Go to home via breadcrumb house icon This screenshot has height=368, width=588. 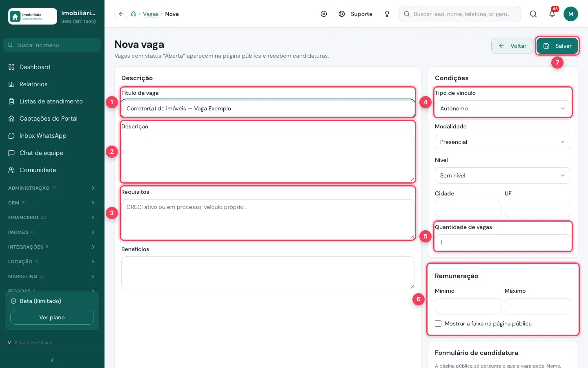click(x=134, y=14)
